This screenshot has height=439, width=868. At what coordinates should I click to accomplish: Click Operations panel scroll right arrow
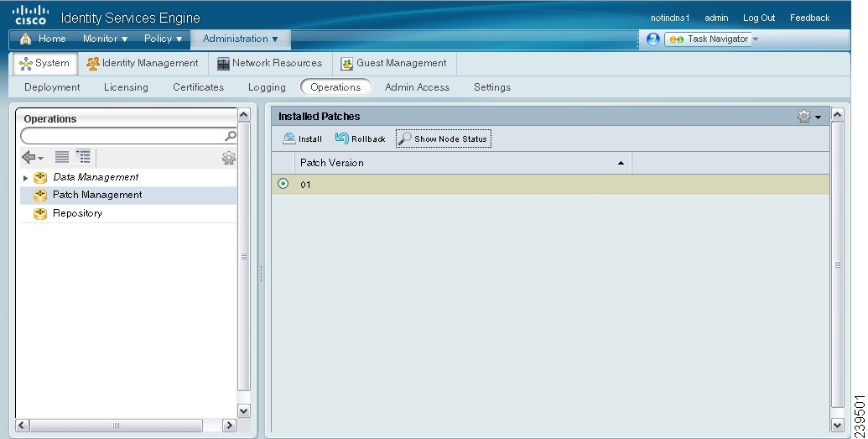tap(229, 426)
